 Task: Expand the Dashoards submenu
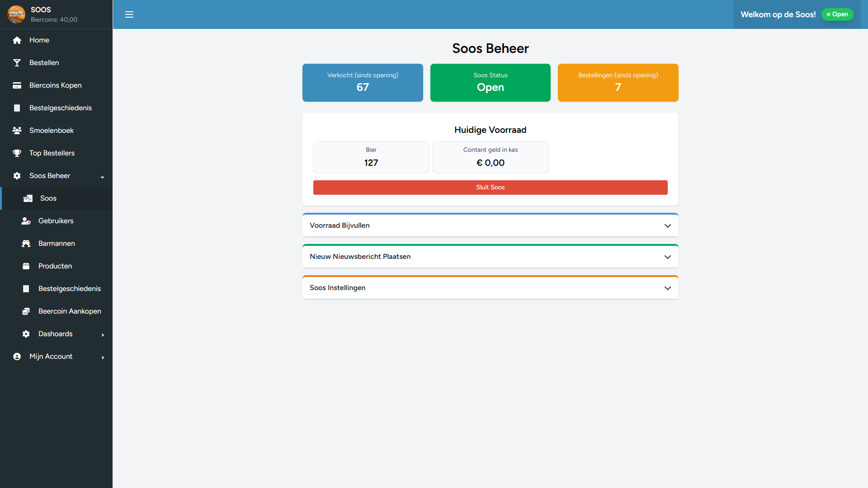[x=103, y=334]
